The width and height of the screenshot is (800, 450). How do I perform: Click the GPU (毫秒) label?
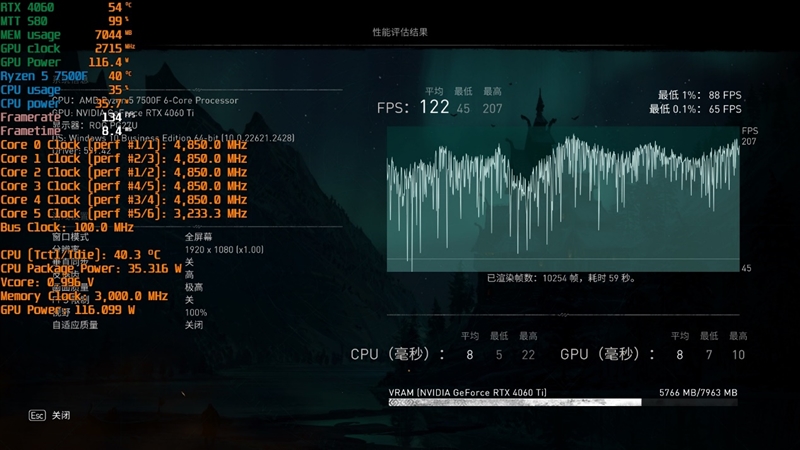click(x=607, y=354)
